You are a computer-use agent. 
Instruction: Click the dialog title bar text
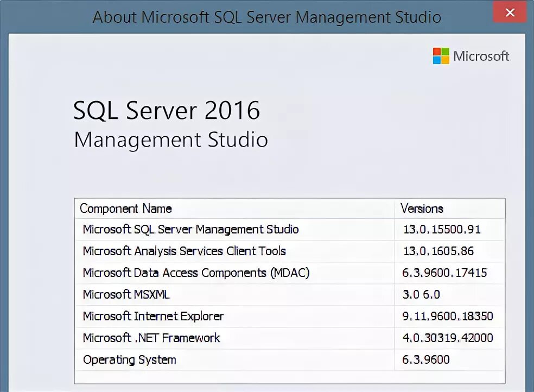pyautogui.click(x=266, y=17)
